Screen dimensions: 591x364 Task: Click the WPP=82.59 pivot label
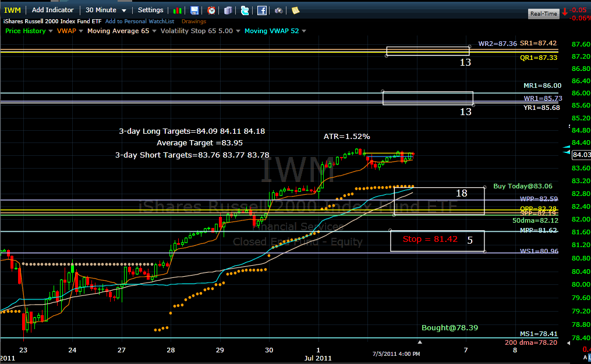click(x=539, y=199)
